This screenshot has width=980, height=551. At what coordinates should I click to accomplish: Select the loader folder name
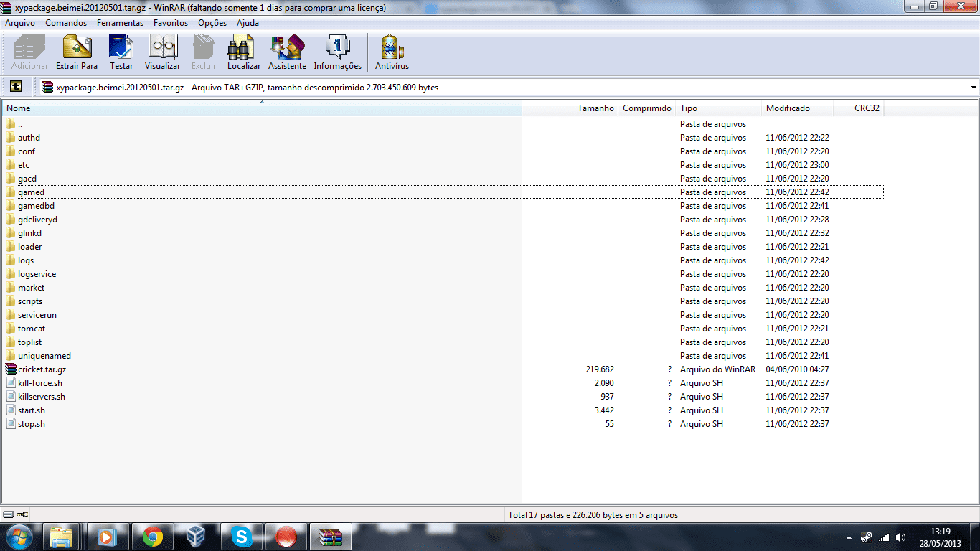30,247
